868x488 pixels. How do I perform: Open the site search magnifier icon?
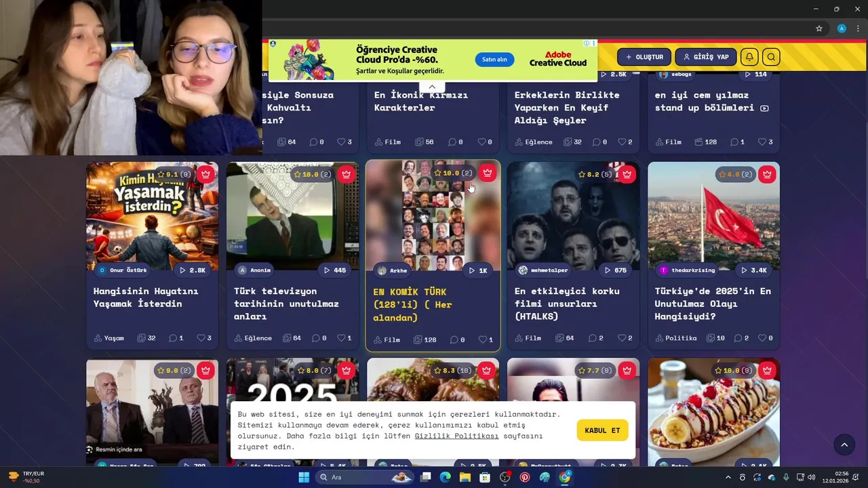click(x=771, y=57)
